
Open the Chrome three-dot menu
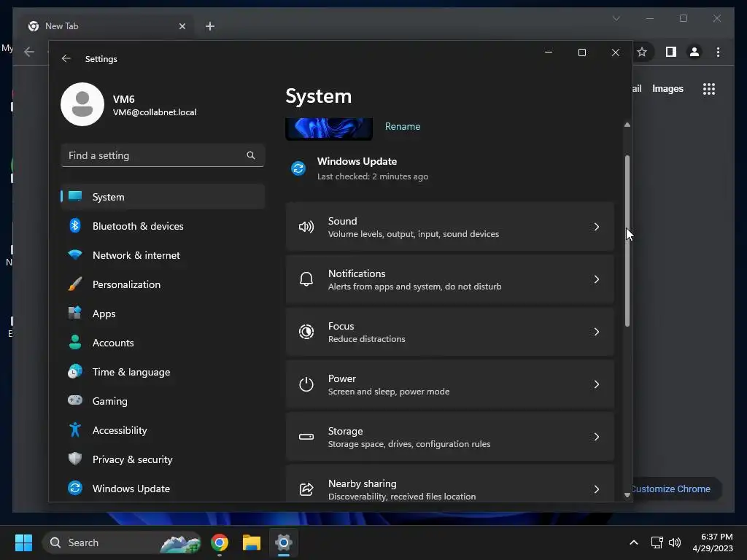point(718,52)
